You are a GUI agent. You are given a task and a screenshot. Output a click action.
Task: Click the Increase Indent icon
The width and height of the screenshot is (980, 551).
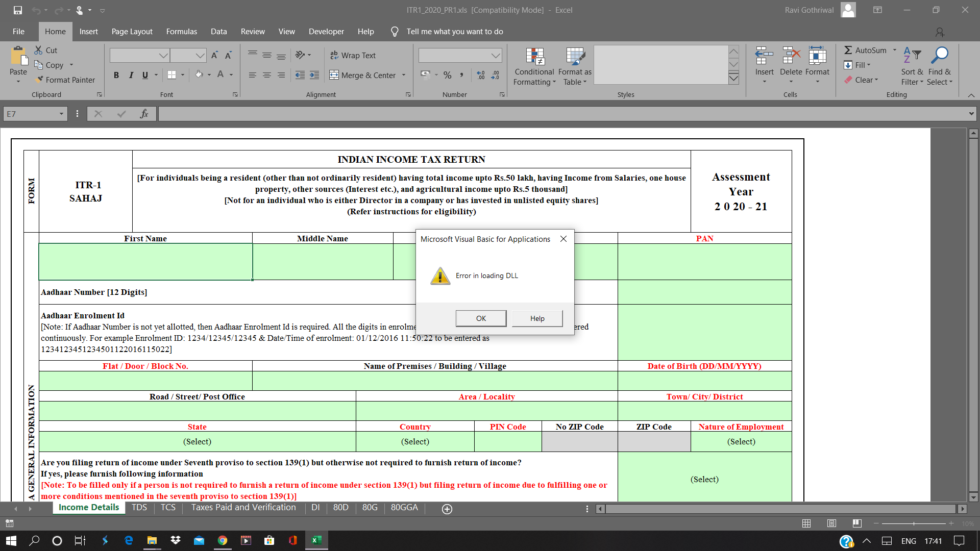[314, 75]
